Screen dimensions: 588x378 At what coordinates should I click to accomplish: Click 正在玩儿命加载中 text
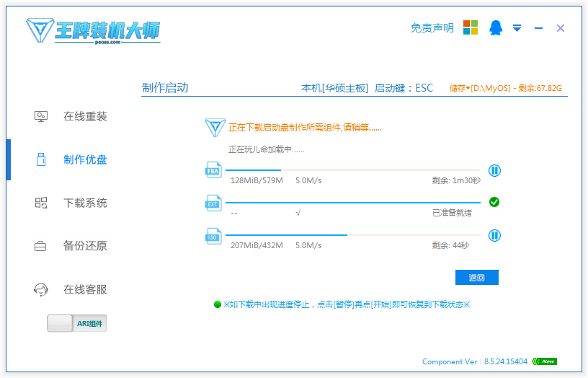pos(266,149)
